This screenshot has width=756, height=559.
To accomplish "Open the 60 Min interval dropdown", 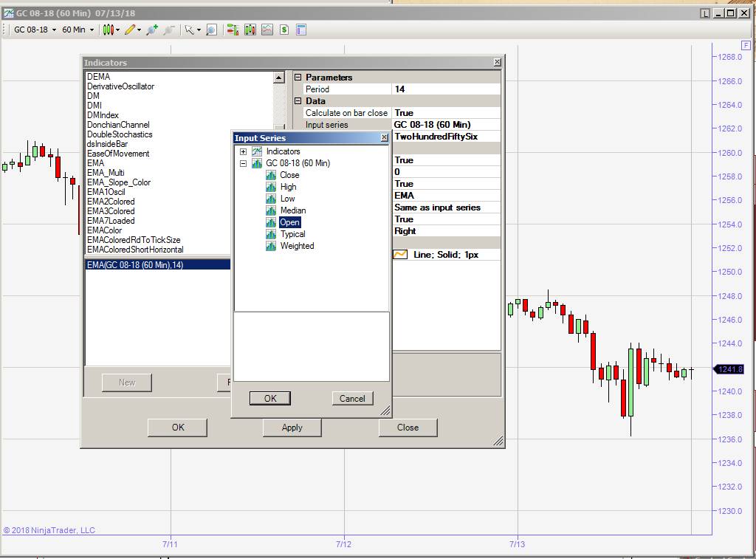I will [78, 30].
